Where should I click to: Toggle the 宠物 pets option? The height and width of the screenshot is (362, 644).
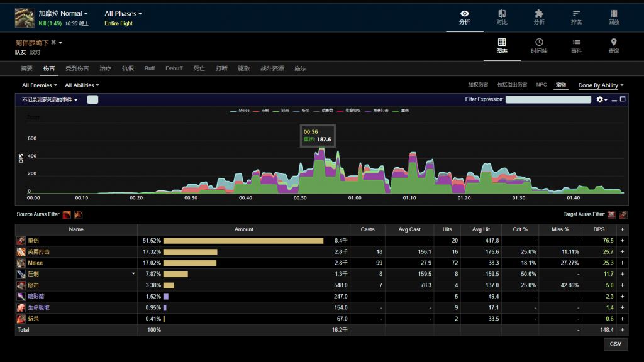[x=561, y=85]
